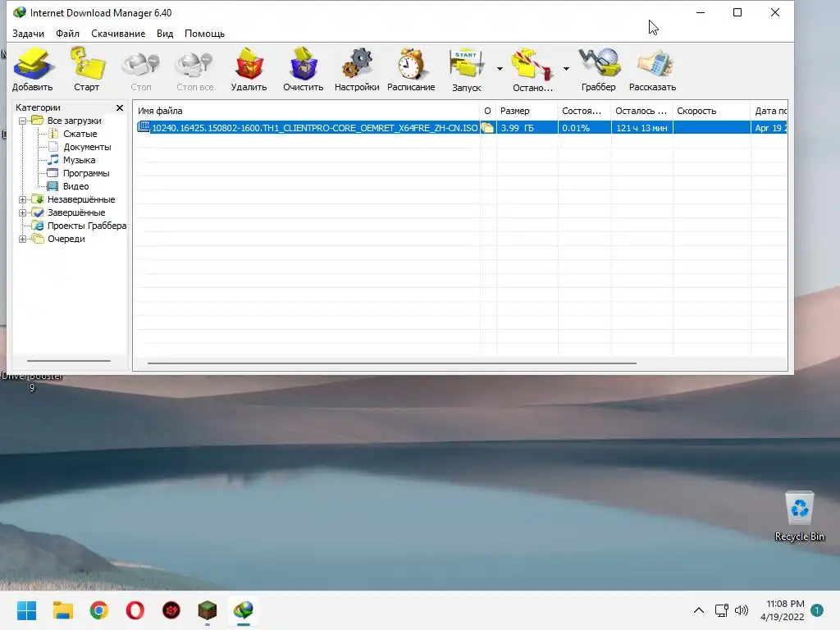
Task: Collapse the Все загрузки tree node
Action: click(22, 121)
